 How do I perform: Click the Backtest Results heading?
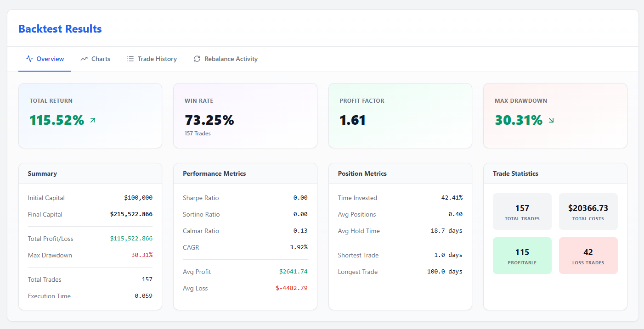click(60, 29)
